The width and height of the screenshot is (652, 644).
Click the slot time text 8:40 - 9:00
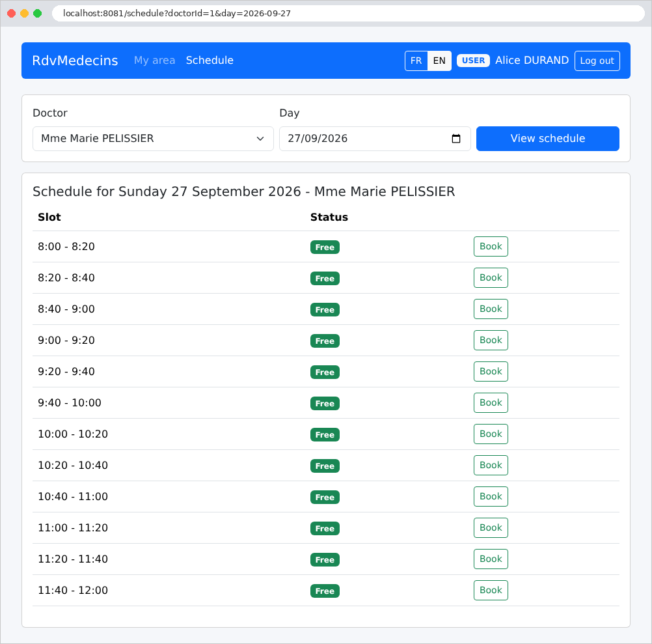66,309
